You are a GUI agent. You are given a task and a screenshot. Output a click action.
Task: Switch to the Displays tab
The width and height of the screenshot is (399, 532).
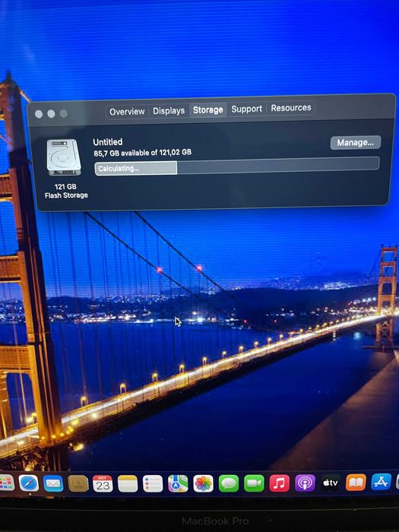169,111
